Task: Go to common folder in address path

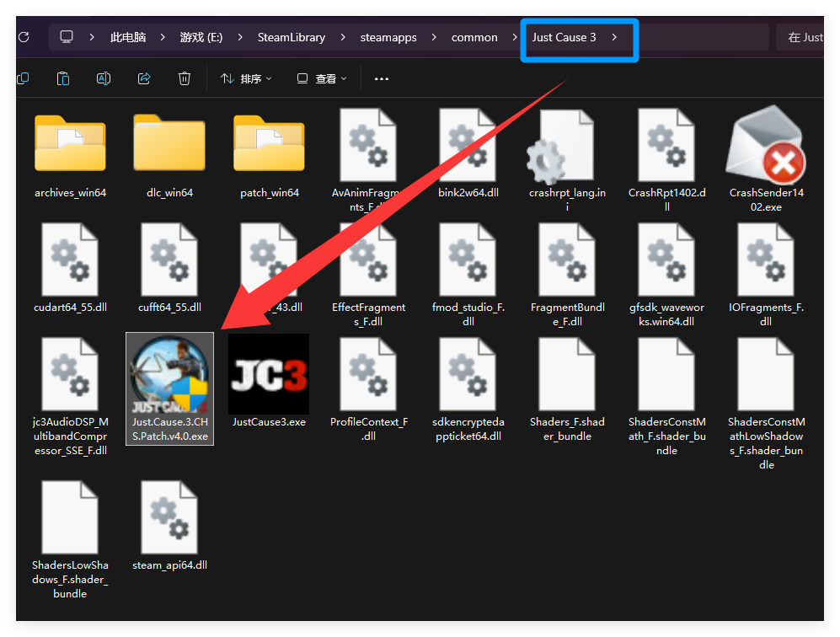Action: pos(474,37)
